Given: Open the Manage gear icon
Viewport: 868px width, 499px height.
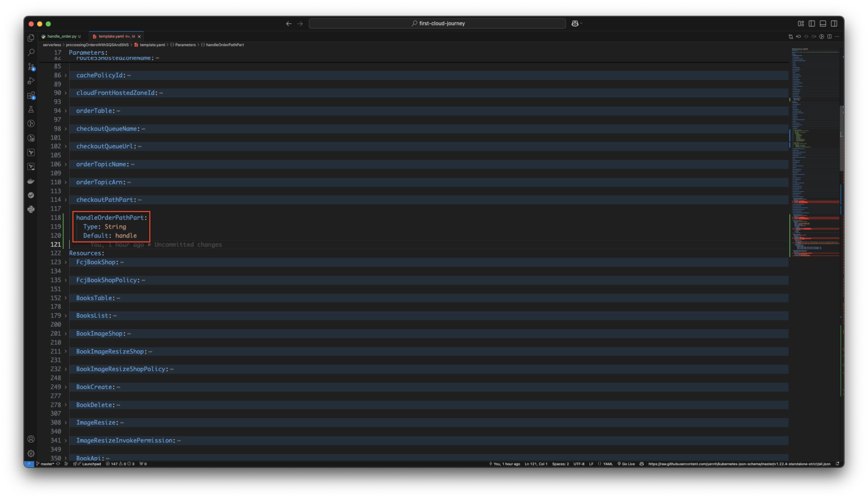Looking at the screenshot, I should click(31, 453).
